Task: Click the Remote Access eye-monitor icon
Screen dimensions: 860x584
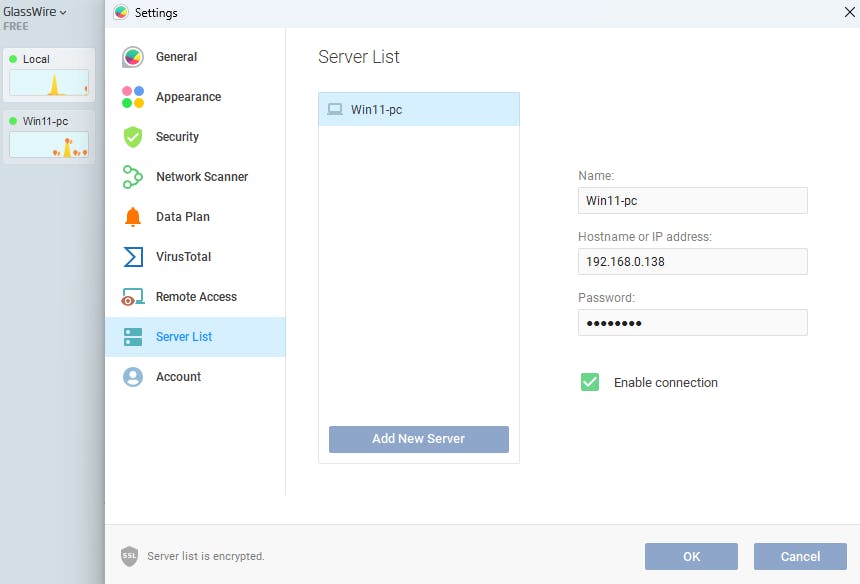Action: point(133,297)
